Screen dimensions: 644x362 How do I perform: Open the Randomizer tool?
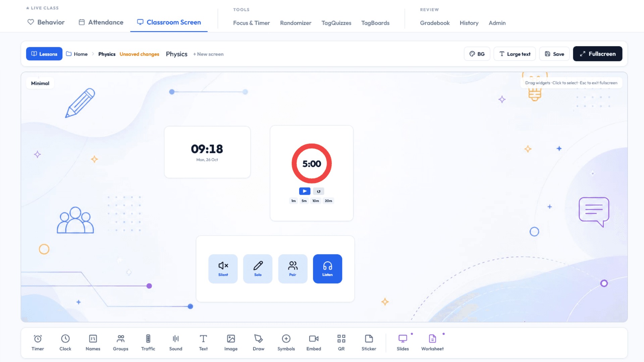[296, 23]
